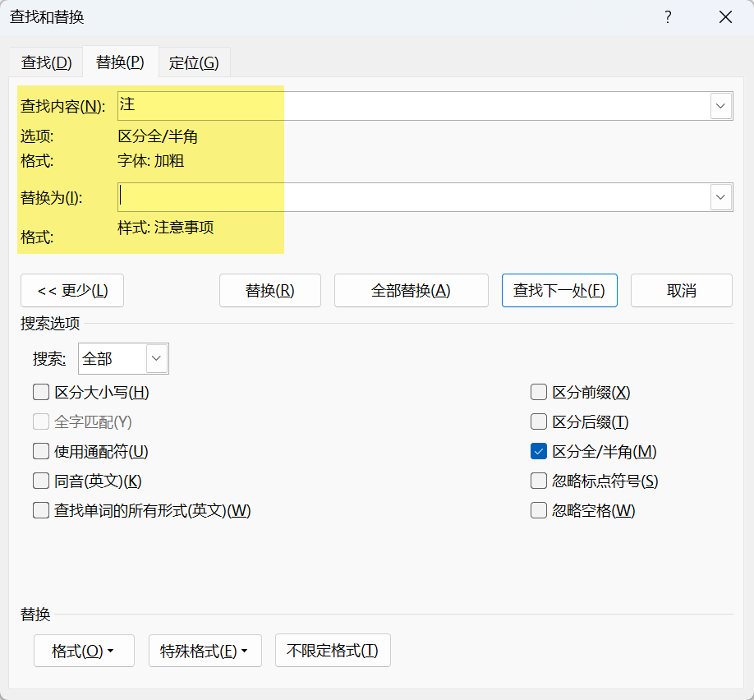Check the 同音(英文)(K) checkbox
This screenshot has width=754, height=700.
click(x=41, y=481)
